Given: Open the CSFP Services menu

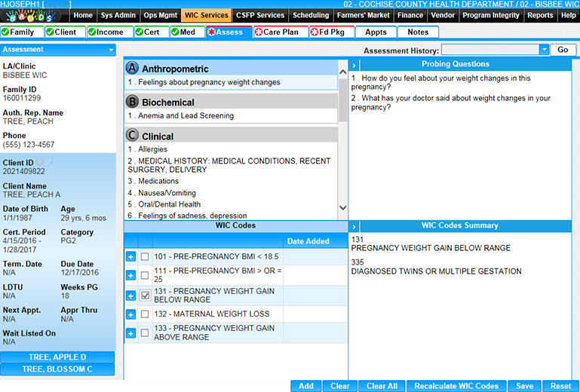Looking at the screenshot, I should click(261, 15).
